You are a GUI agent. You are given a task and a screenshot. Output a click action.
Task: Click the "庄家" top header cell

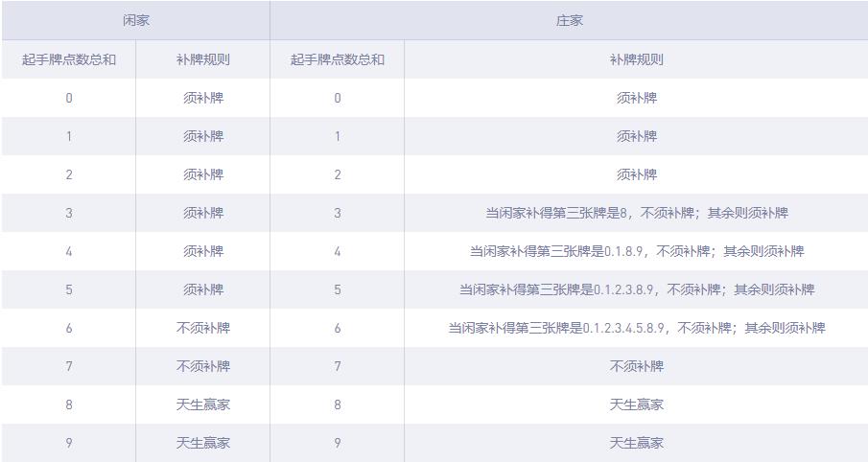click(569, 20)
